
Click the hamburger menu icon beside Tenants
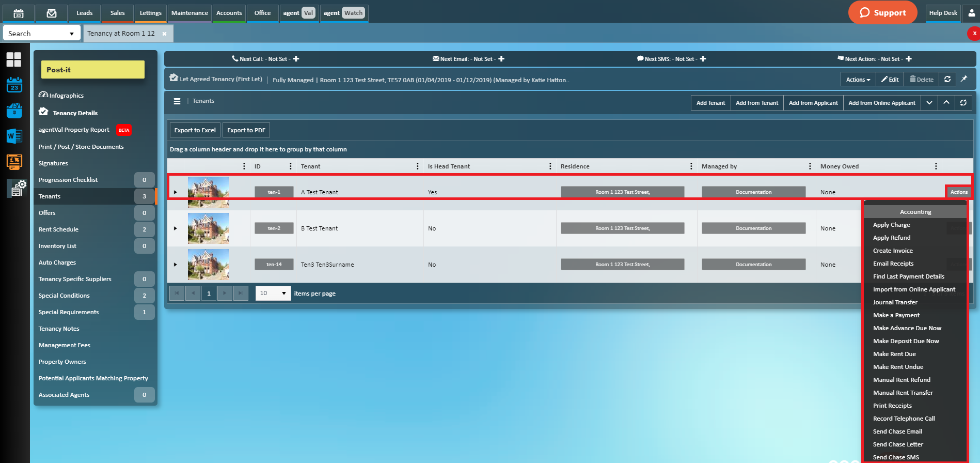[x=177, y=101]
